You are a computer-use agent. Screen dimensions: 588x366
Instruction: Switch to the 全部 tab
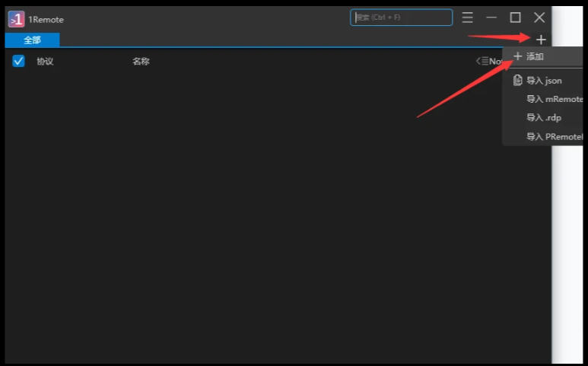click(x=32, y=40)
